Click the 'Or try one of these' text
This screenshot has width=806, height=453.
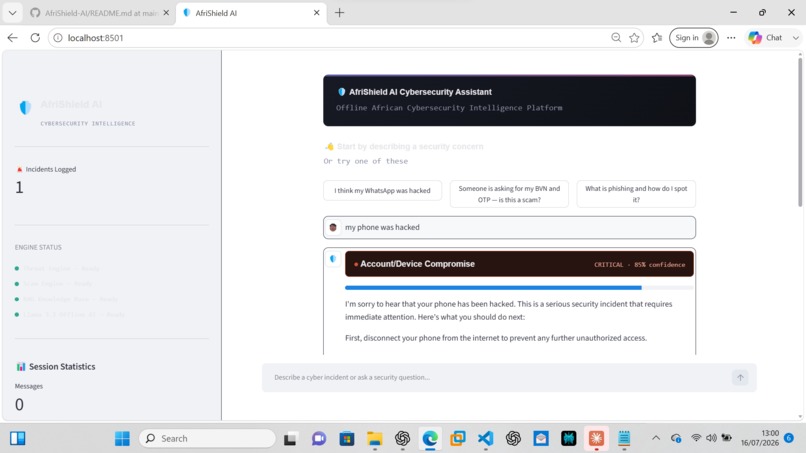(x=365, y=161)
